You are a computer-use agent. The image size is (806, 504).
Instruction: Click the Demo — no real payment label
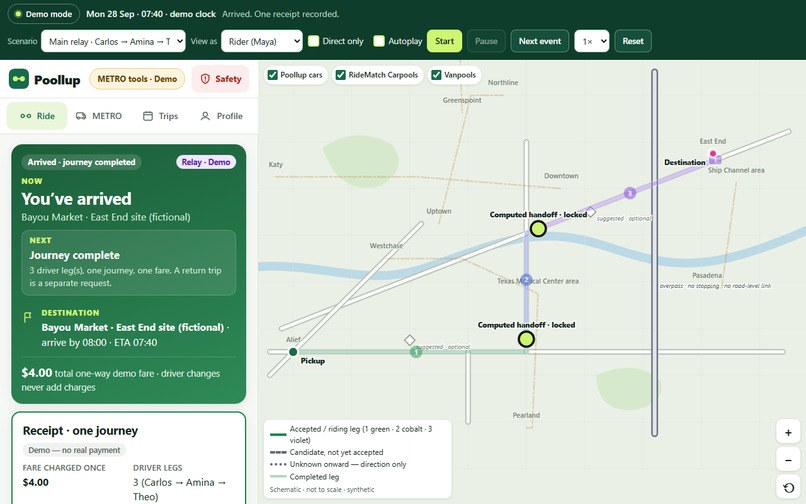[74, 450]
